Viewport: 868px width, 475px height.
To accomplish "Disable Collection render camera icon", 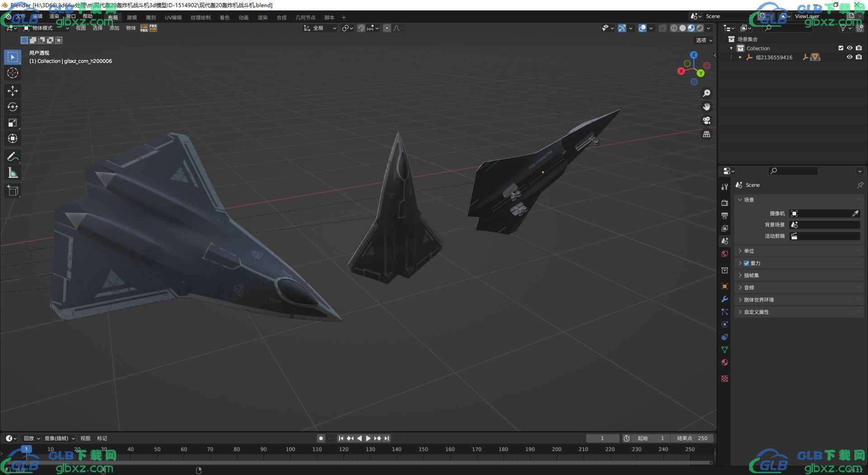I will [859, 48].
